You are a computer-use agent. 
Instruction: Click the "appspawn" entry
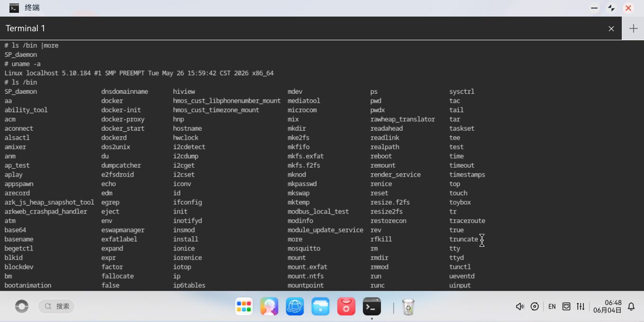19,184
